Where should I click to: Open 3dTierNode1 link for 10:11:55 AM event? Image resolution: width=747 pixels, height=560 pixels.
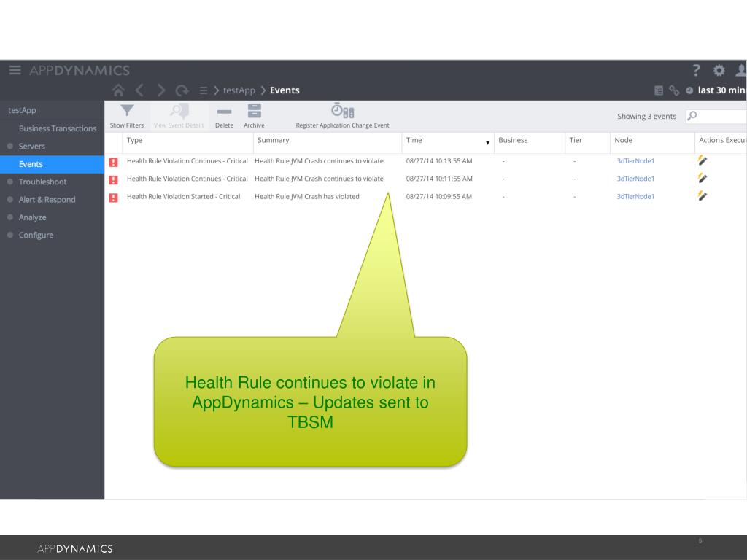[x=635, y=179]
